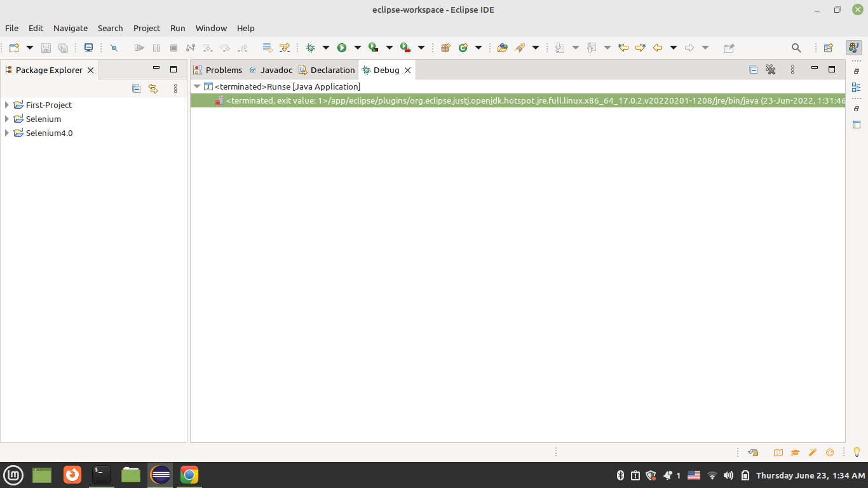This screenshot has height=488, width=868.
Task: Click the Search flashlight toolbar icon
Action: 520,48
